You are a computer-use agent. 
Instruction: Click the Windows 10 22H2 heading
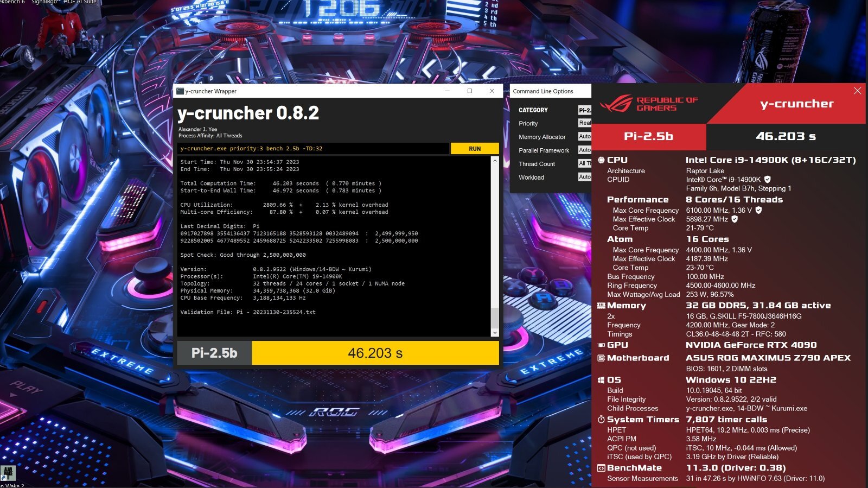pos(731,380)
